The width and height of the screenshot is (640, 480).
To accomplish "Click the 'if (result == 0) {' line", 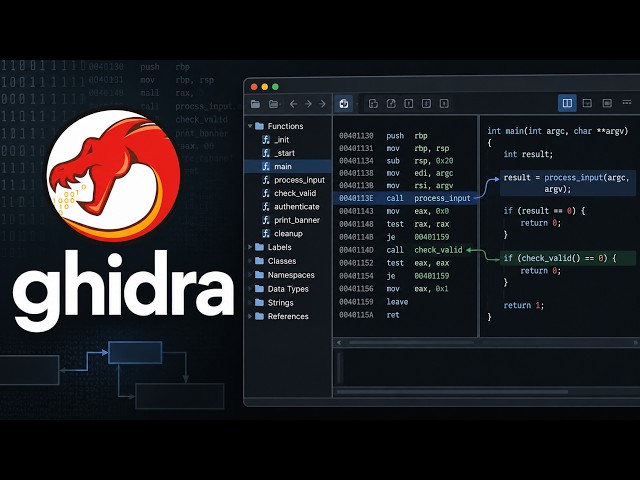I will (544, 211).
